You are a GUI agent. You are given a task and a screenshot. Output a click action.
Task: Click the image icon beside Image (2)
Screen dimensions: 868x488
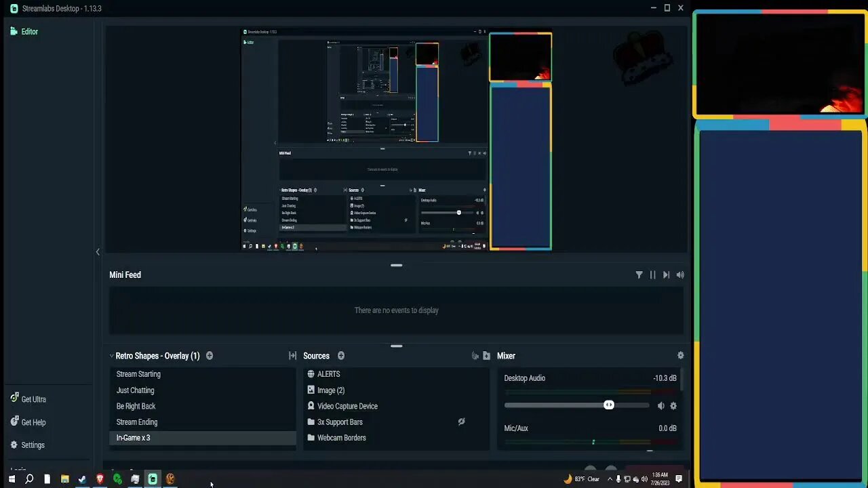click(311, 390)
